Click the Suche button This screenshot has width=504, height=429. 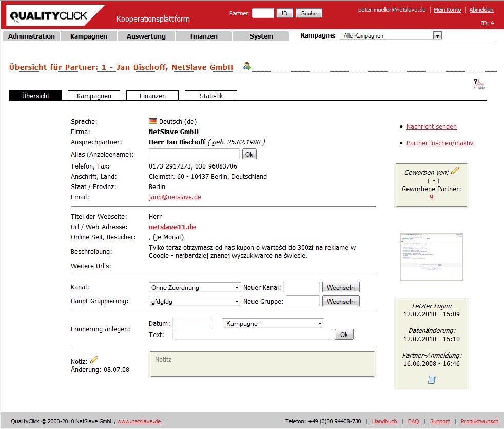[309, 13]
